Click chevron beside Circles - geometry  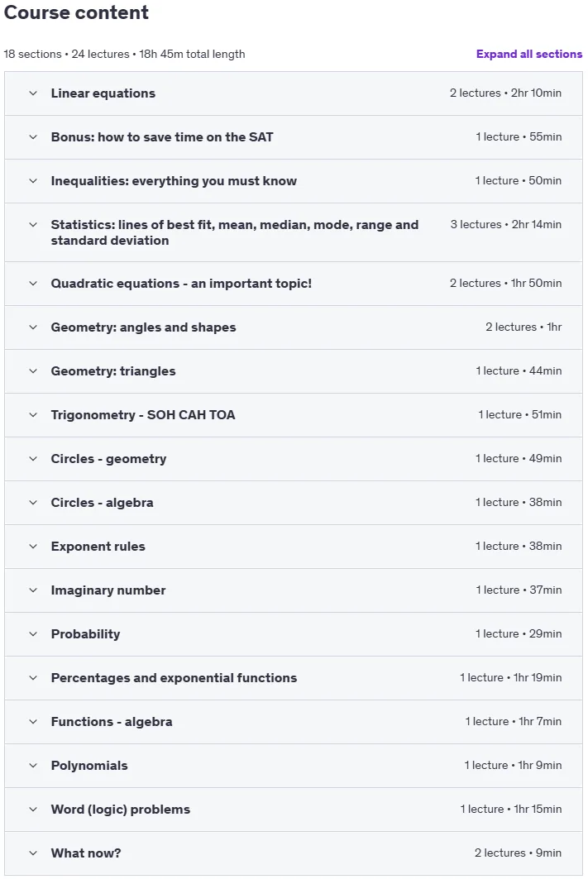click(33, 459)
